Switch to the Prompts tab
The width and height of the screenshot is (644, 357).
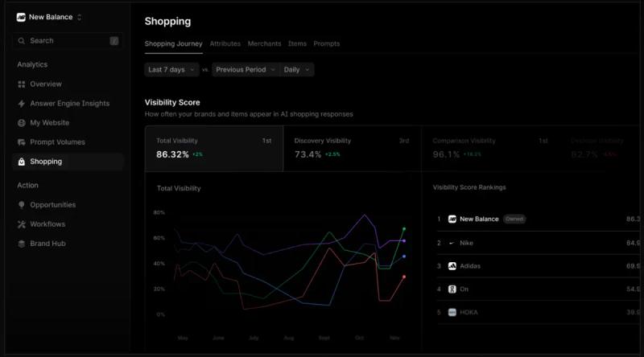[327, 43]
